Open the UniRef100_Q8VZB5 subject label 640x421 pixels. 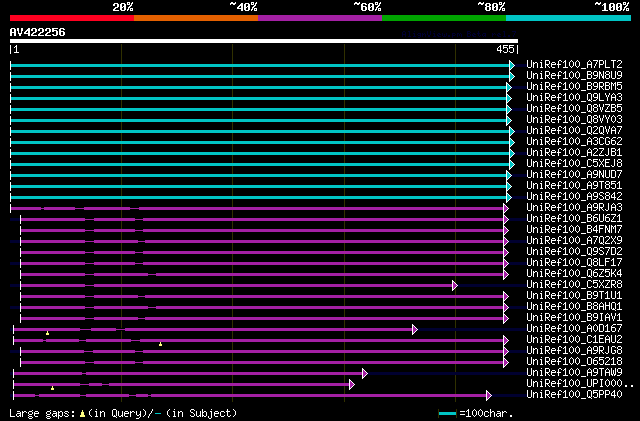coord(574,109)
